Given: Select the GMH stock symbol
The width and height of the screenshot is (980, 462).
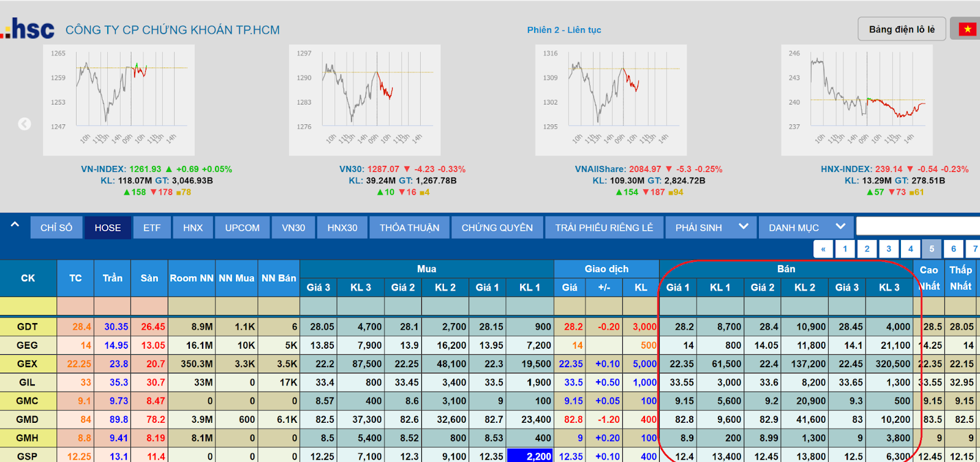Looking at the screenshot, I should (28, 438).
